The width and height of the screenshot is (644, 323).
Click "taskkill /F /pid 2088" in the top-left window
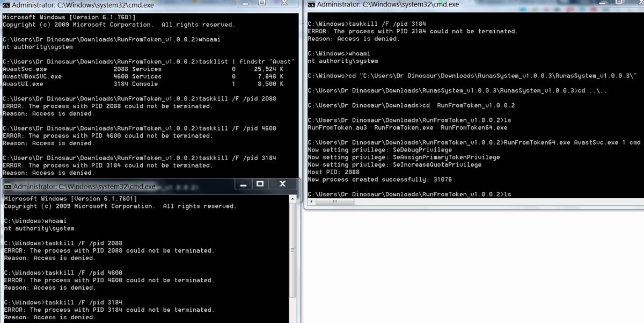point(238,99)
